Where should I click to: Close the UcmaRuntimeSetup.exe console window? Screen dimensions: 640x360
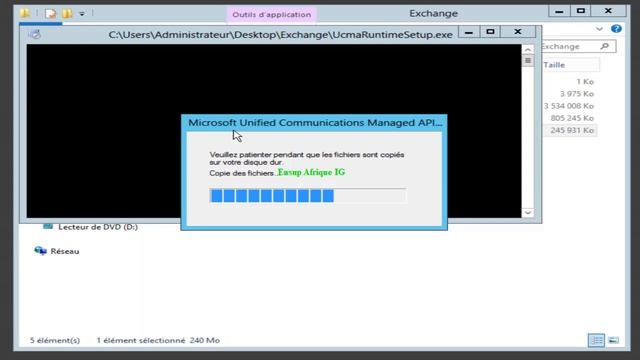(x=518, y=32)
